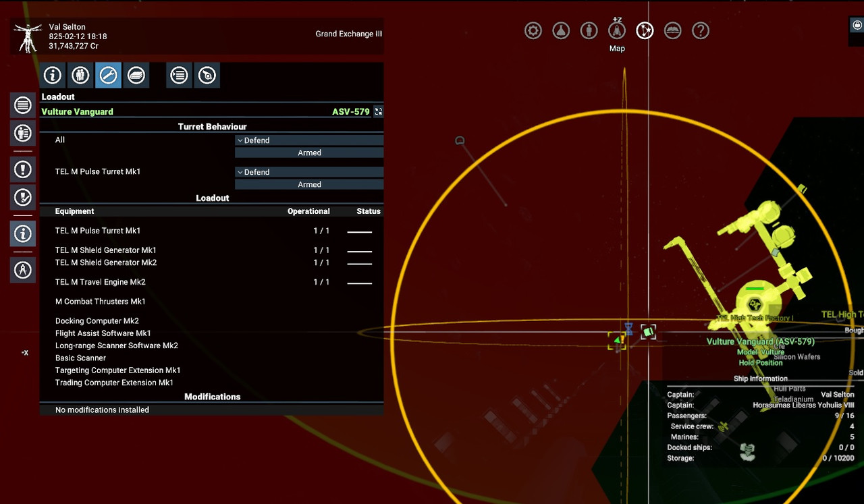Select TEL M Shield Generator Mk1 row

click(211, 250)
